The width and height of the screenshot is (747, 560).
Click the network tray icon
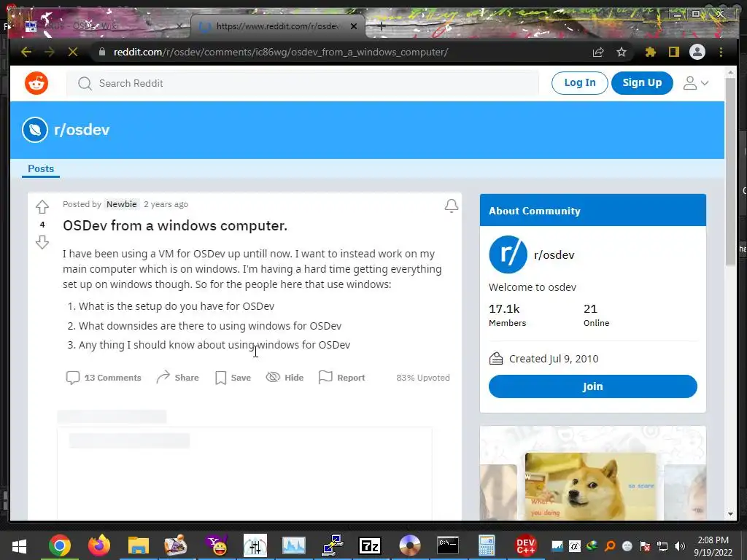[662, 546]
